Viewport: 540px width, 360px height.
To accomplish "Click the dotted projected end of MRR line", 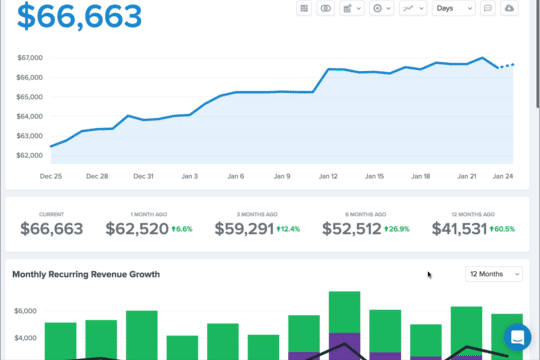I will [x=506, y=66].
